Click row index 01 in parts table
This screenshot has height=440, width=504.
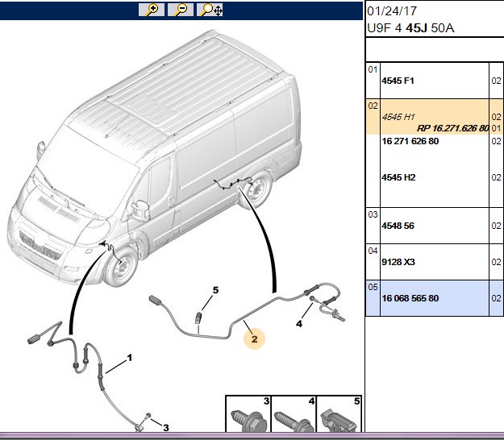373,69
